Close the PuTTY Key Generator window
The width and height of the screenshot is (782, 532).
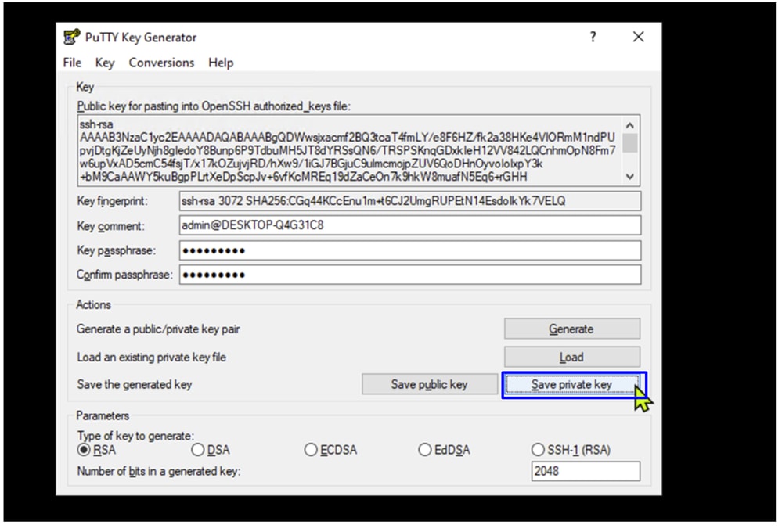click(639, 37)
